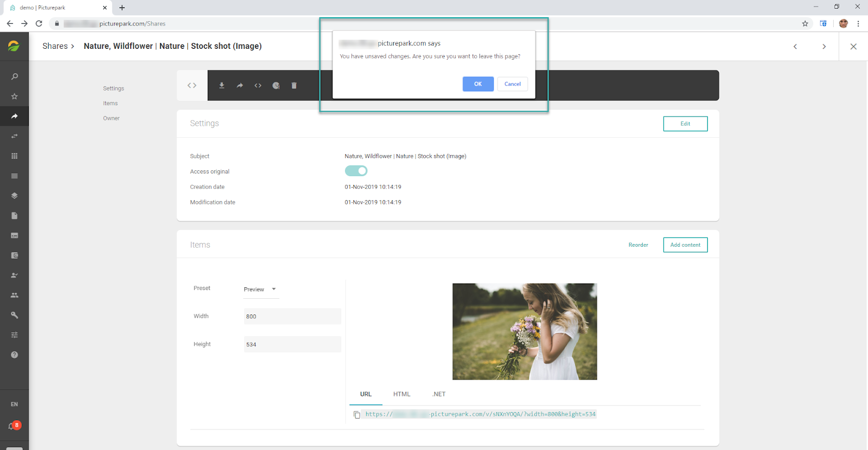Screen dimensions: 868x450
Task: Open the card-shaped sidebar icon
Action: tap(15, 236)
